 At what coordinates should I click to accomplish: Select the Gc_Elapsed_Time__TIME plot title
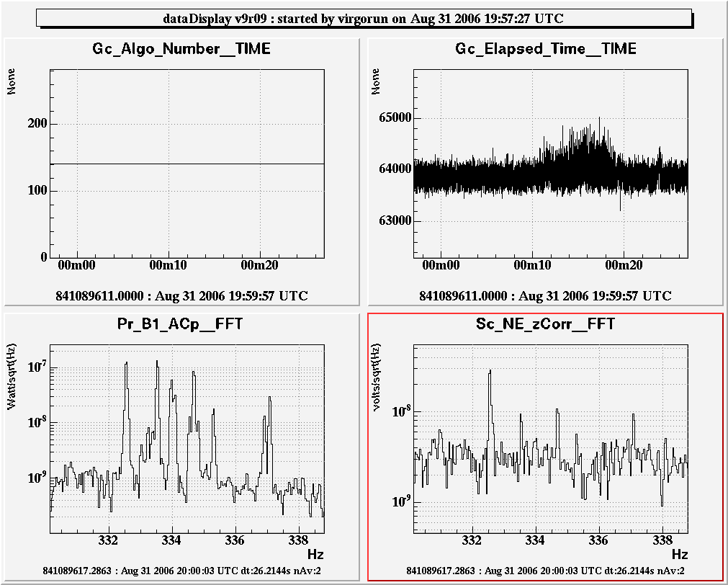(546, 49)
